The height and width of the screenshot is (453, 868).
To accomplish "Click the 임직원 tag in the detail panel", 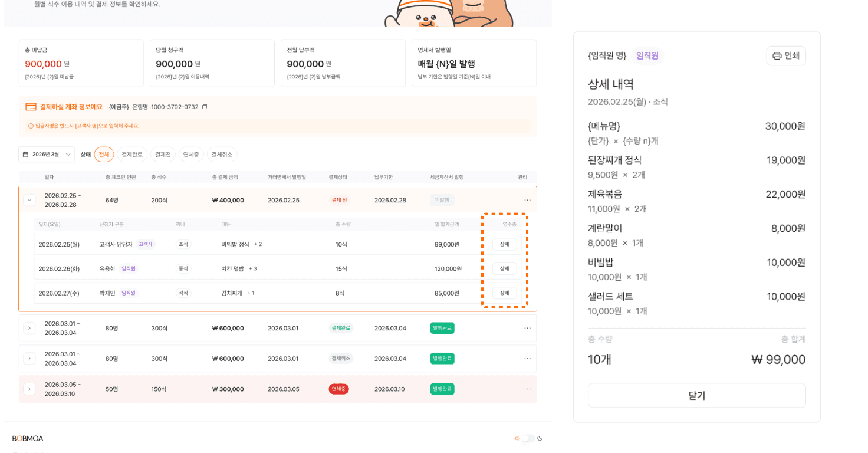I will (647, 55).
